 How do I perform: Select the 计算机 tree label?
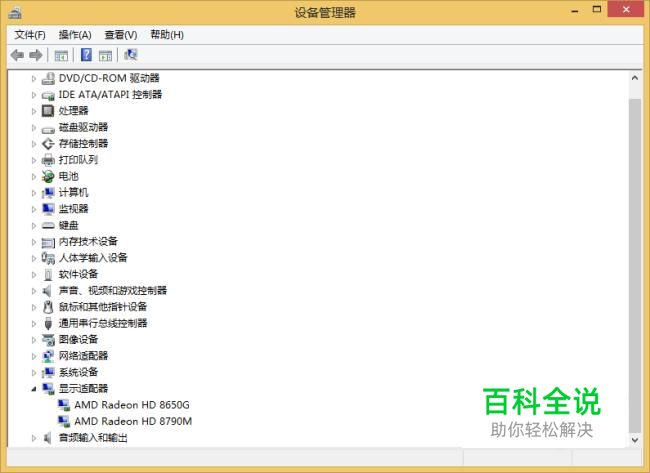coord(73,193)
